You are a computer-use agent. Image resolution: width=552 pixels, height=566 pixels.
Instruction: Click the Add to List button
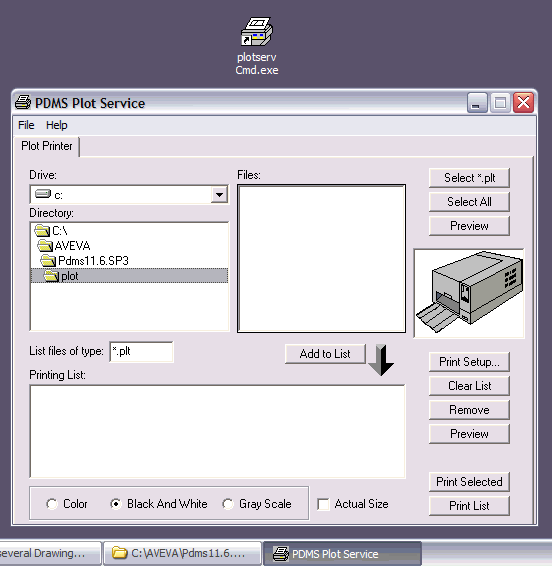325,354
